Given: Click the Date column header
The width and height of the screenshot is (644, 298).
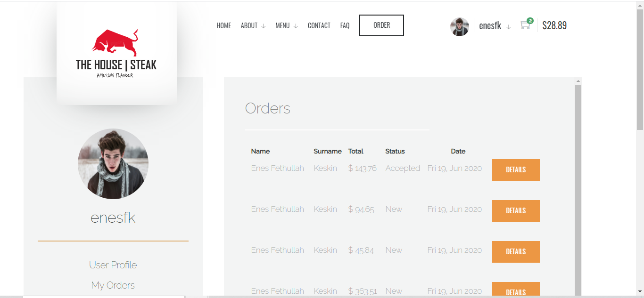Looking at the screenshot, I should 458,151.
